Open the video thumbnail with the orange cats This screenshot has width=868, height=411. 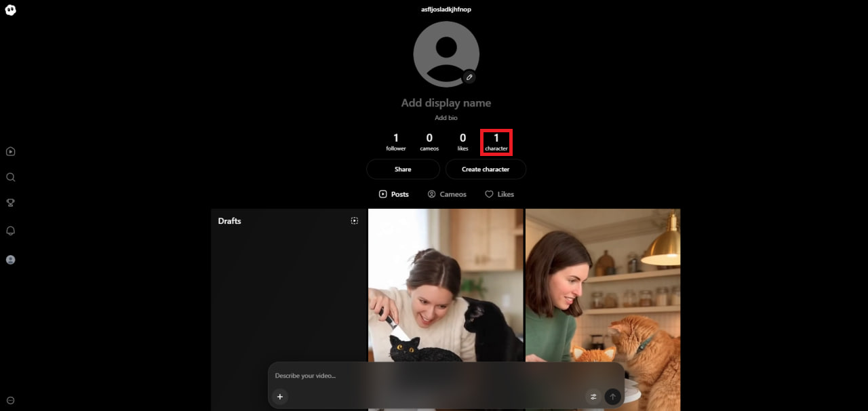[x=603, y=285]
